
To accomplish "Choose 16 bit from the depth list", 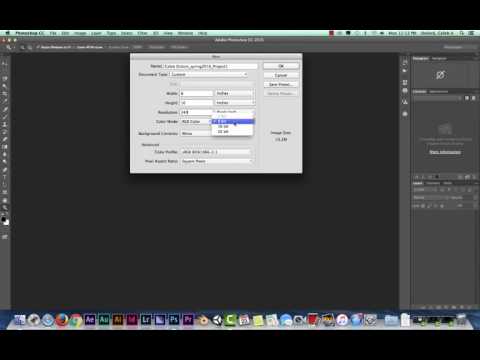I will (x=233, y=127).
